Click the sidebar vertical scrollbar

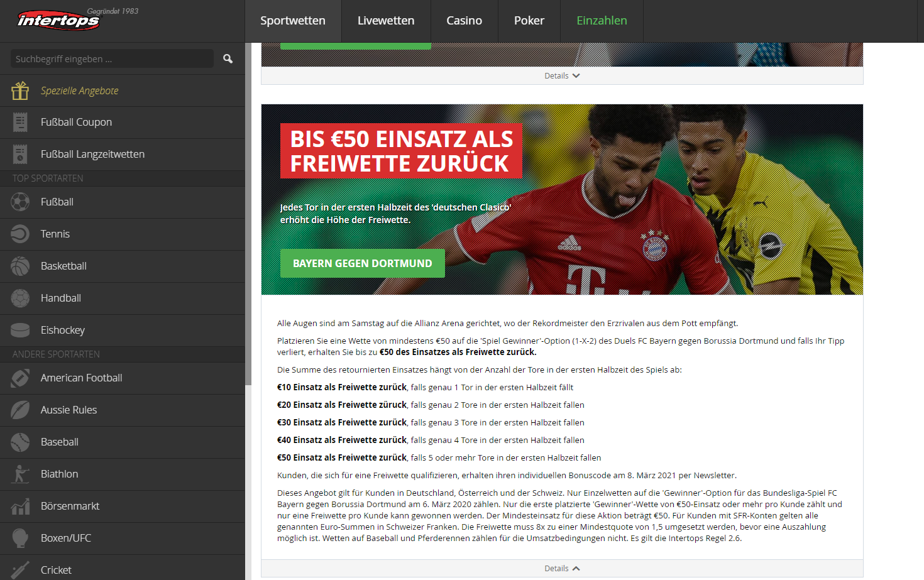click(x=248, y=214)
